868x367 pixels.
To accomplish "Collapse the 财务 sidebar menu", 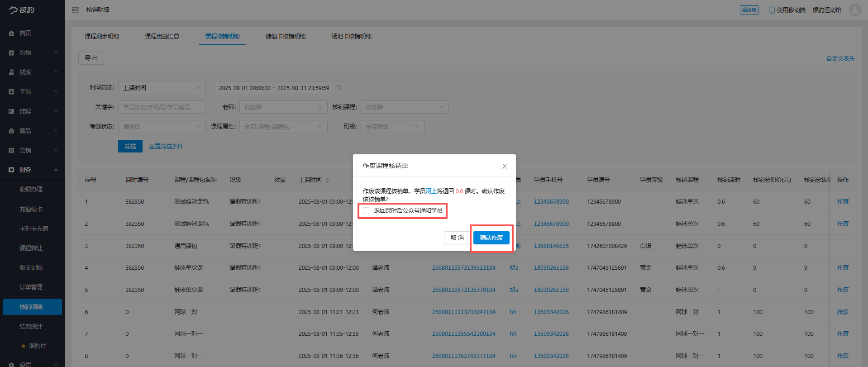I will pyautogui.click(x=56, y=170).
